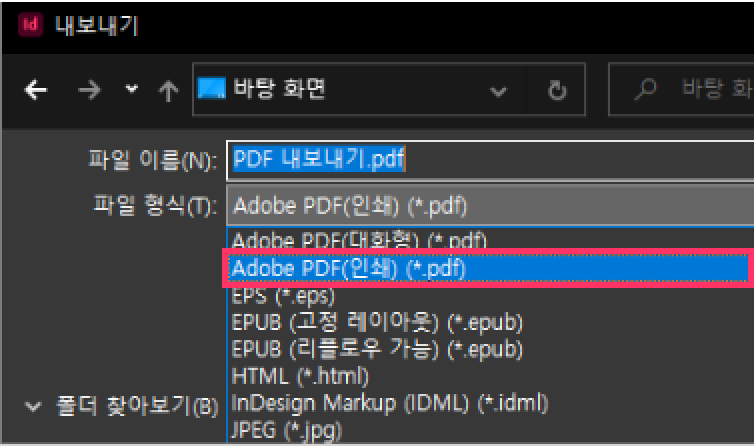Screen dimensions: 754x446
Task: Refresh the 바탕 화면 folder view
Action: click(x=557, y=90)
